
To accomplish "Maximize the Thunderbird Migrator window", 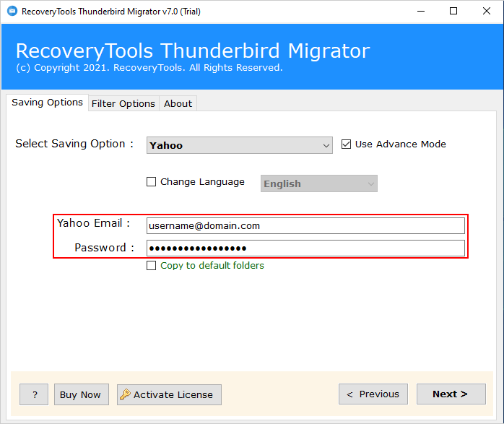I will pos(453,12).
